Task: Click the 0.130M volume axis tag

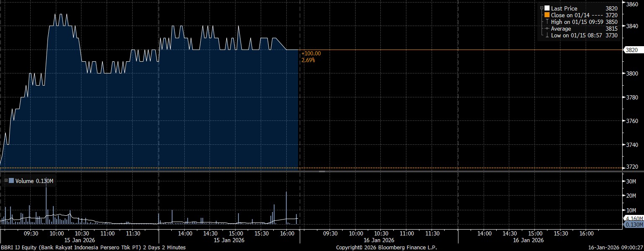Action: [x=634, y=225]
